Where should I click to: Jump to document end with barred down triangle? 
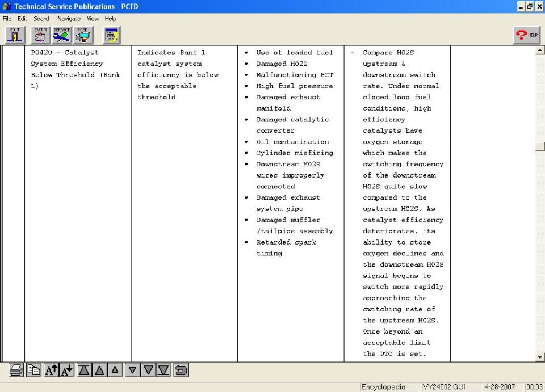click(163, 370)
